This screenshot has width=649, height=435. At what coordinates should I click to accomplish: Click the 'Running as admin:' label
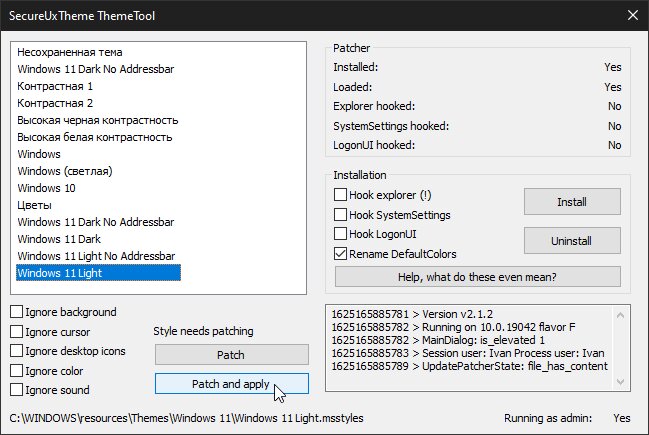click(x=548, y=418)
